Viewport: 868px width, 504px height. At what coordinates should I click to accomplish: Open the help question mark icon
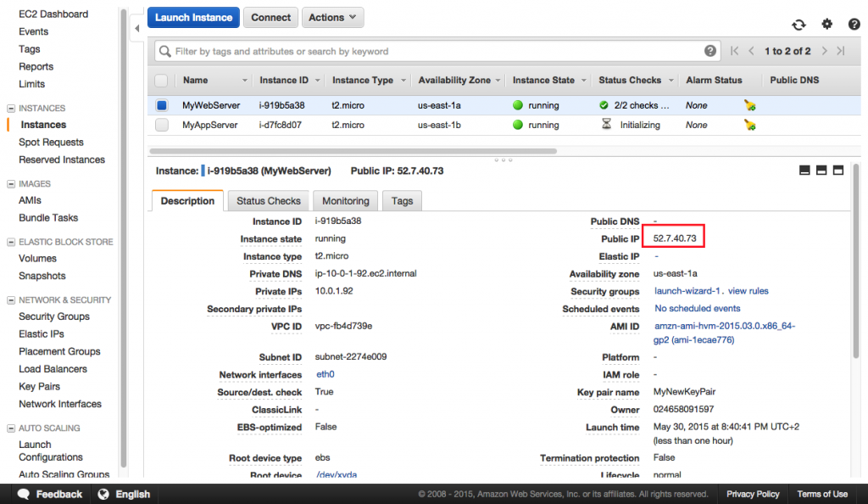(854, 25)
